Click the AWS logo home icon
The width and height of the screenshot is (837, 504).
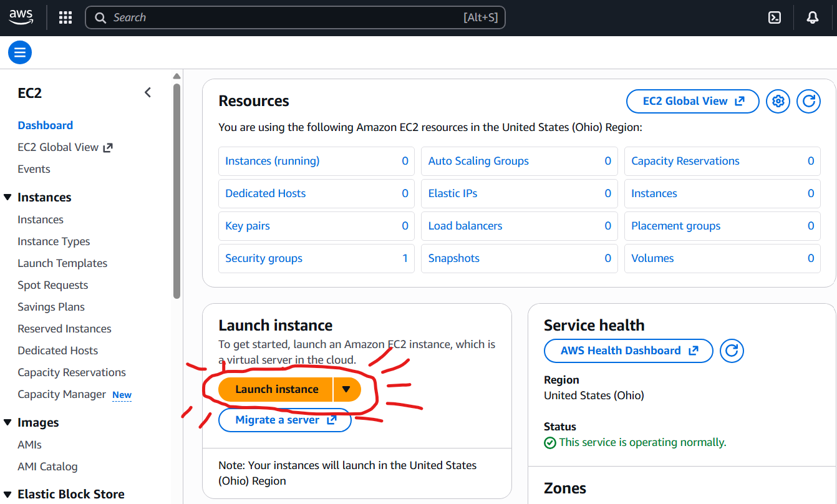tap(21, 17)
